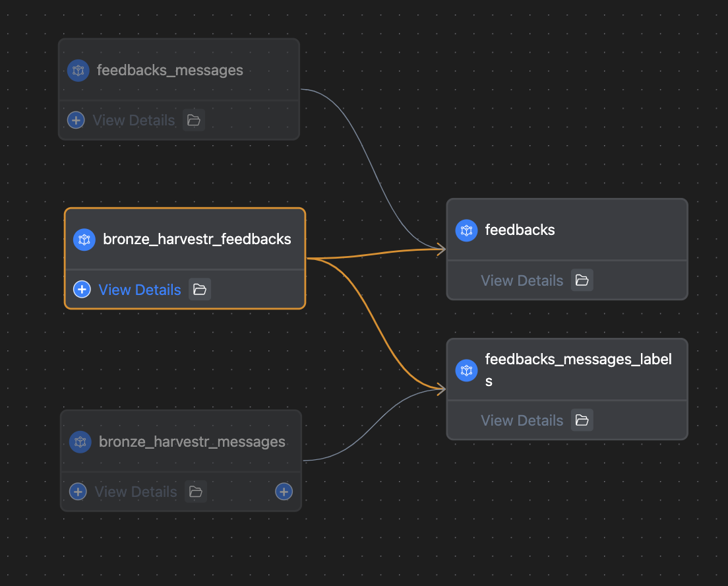728x586 pixels.
Task: Open View Details for feedbacks_messages_labels
Action: coord(522,420)
